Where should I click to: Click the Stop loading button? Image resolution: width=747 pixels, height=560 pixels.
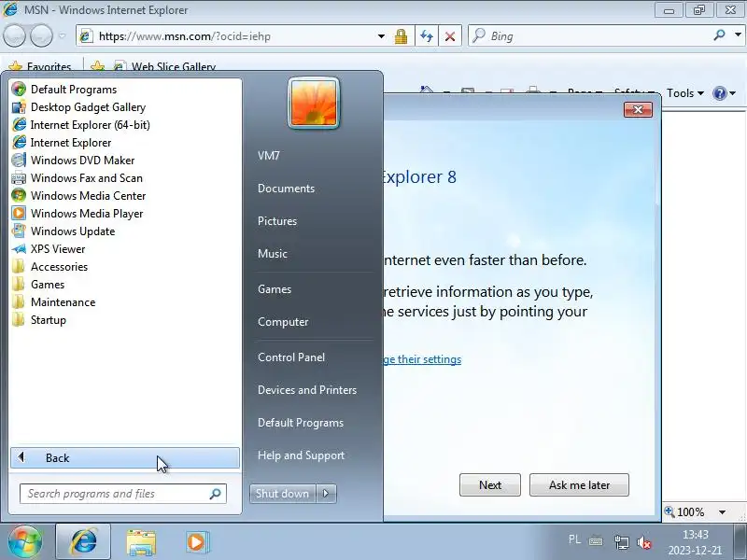450,36
